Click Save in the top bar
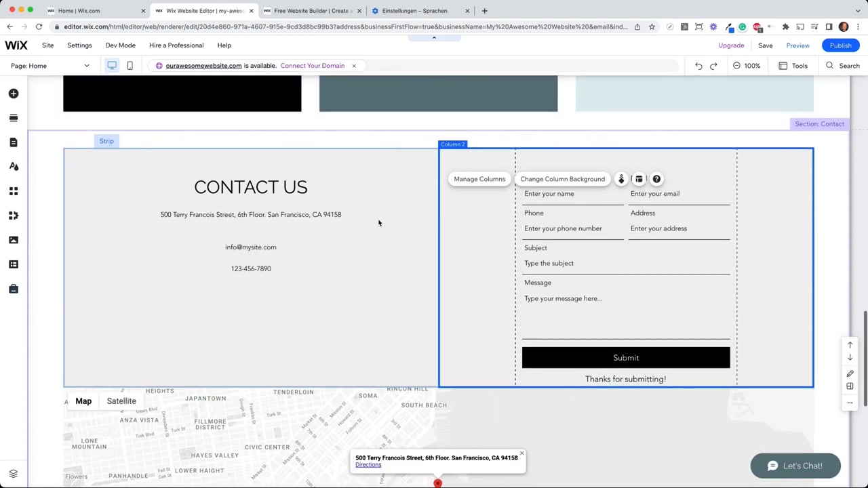868x488 pixels. point(765,45)
